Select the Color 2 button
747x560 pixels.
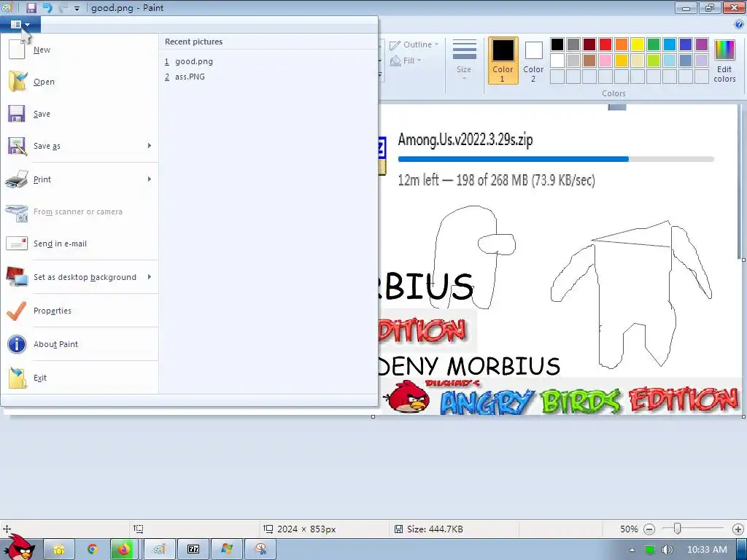[533, 61]
